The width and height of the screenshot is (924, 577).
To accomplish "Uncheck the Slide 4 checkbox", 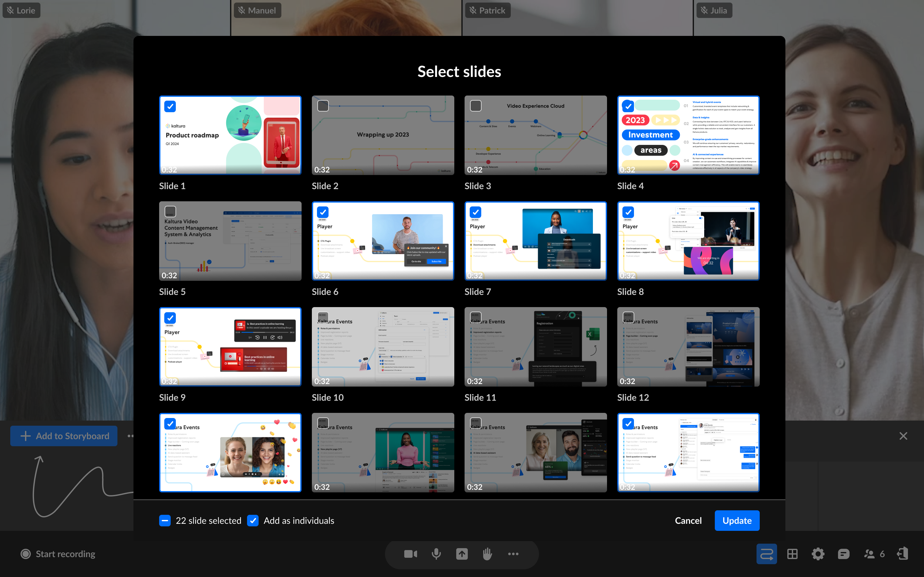I will (628, 106).
